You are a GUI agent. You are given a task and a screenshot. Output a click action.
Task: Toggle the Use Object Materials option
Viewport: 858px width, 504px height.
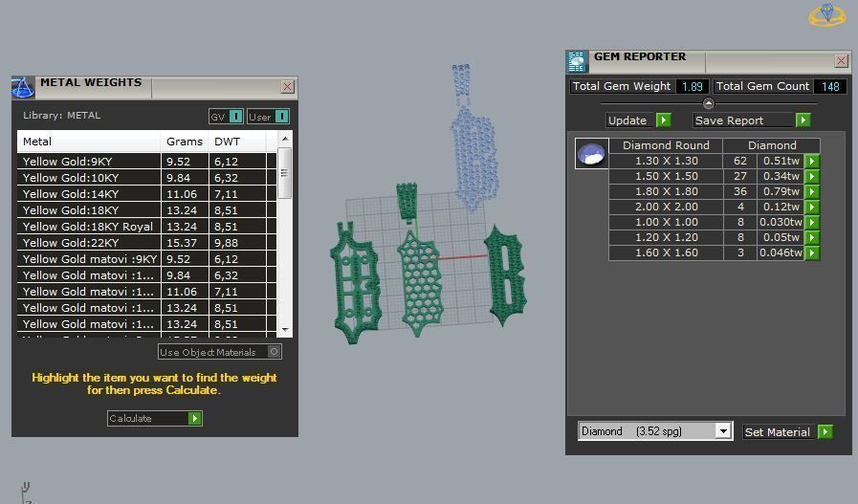click(x=275, y=352)
